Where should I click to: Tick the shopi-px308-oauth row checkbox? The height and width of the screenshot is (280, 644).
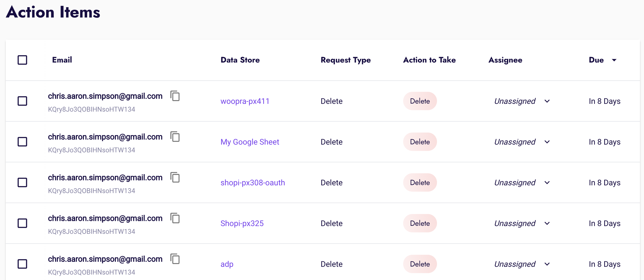click(22, 182)
